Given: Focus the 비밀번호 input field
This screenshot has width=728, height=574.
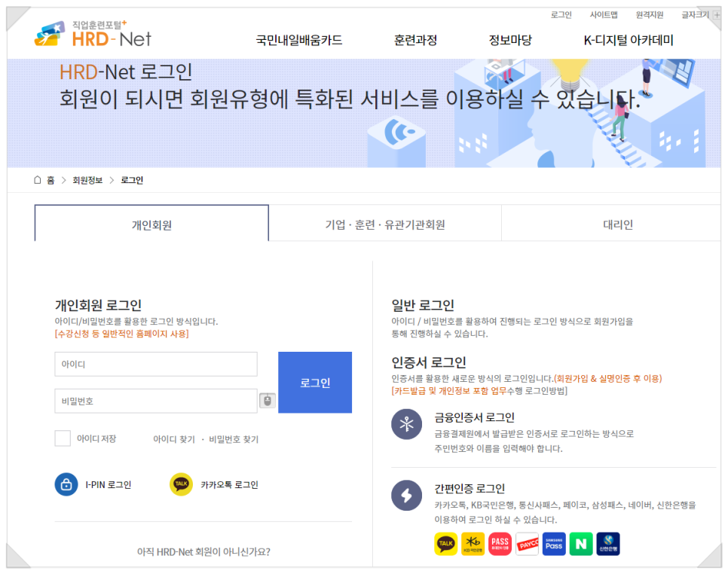Looking at the screenshot, I should point(156,401).
